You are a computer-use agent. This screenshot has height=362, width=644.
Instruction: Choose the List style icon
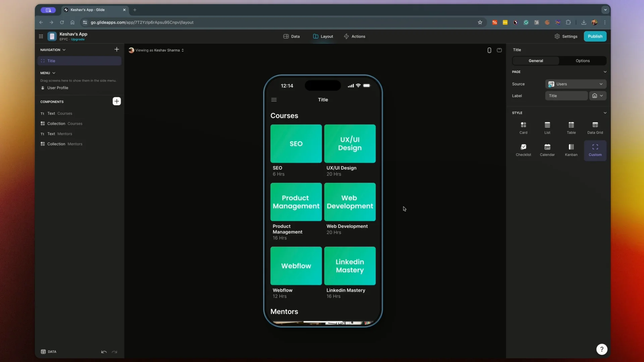click(x=547, y=128)
